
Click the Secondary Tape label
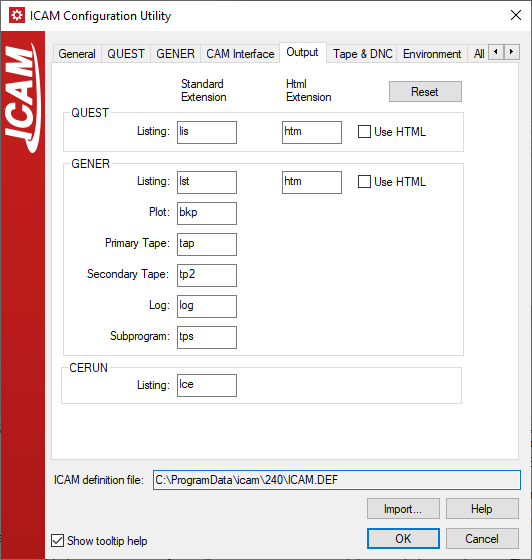coord(128,274)
